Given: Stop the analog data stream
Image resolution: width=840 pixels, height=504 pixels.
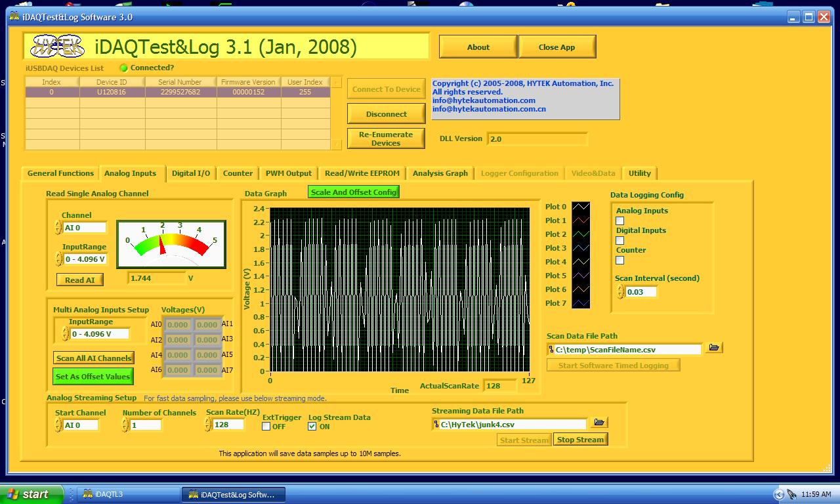Looking at the screenshot, I should (x=580, y=440).
